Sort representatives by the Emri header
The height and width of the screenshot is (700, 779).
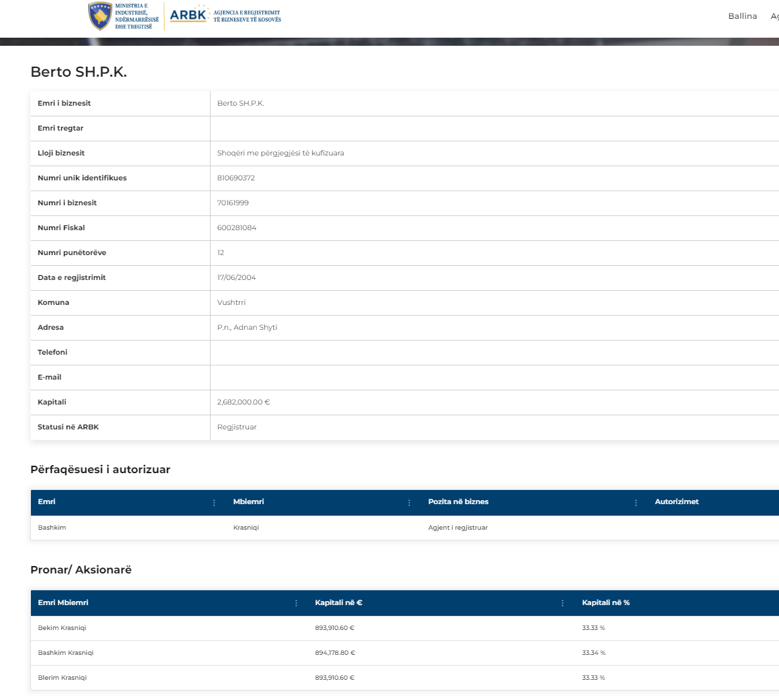pos(47,502)
